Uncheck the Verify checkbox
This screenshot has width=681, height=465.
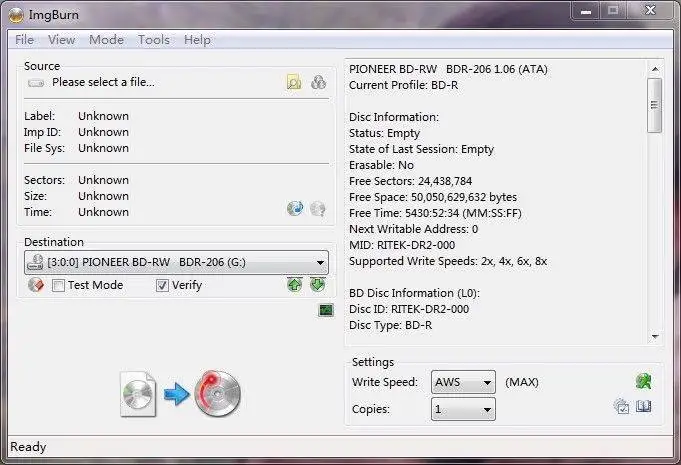pos(162,285)
